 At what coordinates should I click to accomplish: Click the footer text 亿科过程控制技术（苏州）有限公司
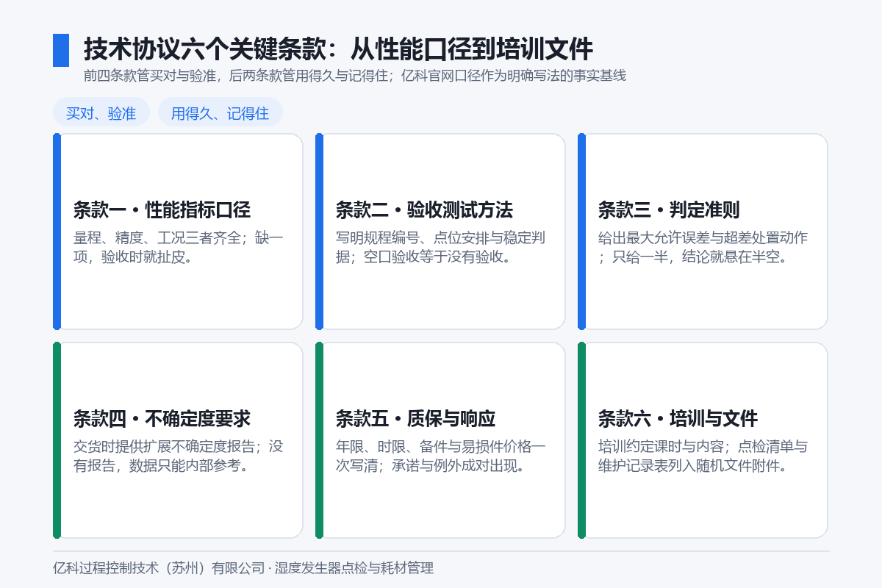(x=243, y=567)
